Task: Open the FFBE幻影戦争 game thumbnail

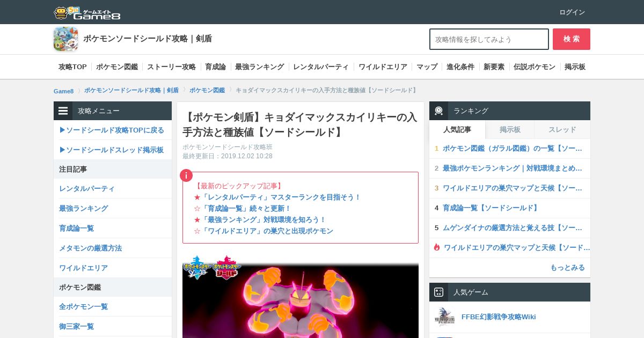Action: click(444, 317)
